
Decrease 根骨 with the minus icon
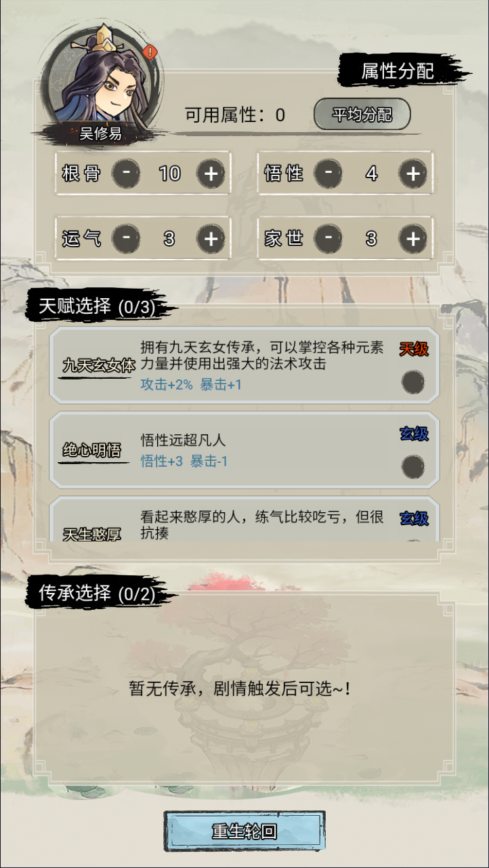tap(126, 174)
